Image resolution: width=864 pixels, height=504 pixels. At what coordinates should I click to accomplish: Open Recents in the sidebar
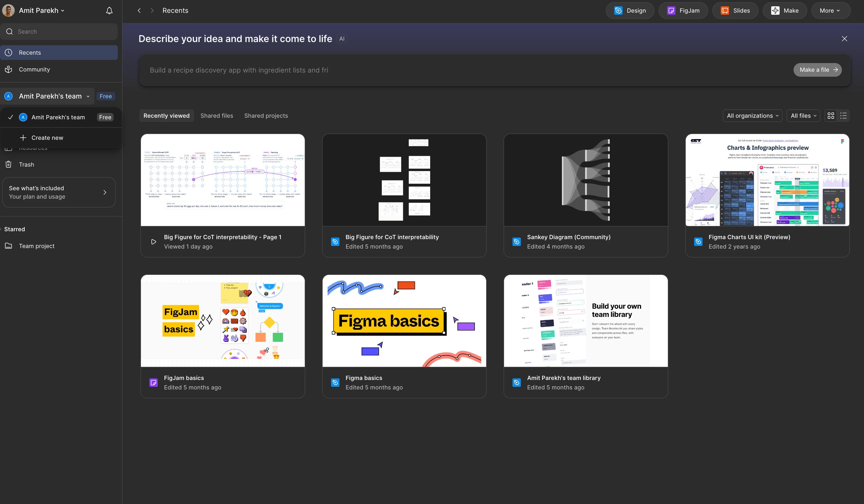pyautogui.click(x=59, y=52)
